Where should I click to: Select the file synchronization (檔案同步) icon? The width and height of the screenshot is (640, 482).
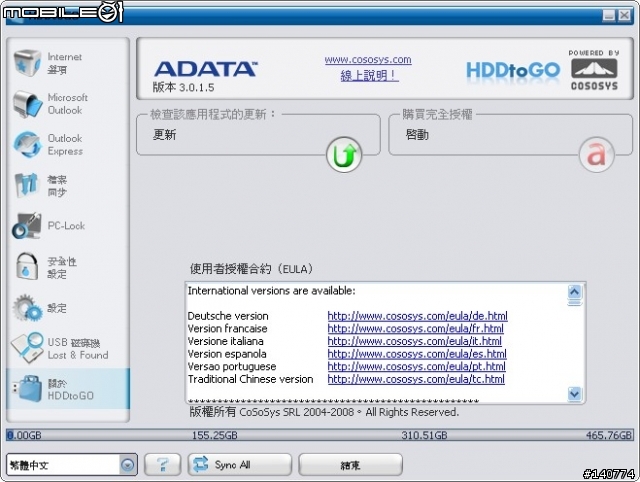27,185
